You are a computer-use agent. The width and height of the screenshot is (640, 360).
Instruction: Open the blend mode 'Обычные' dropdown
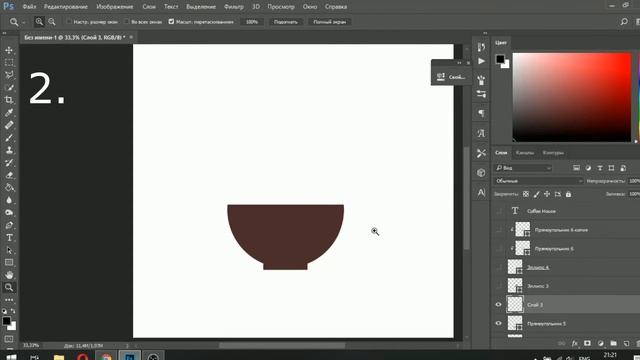point(539,181)
